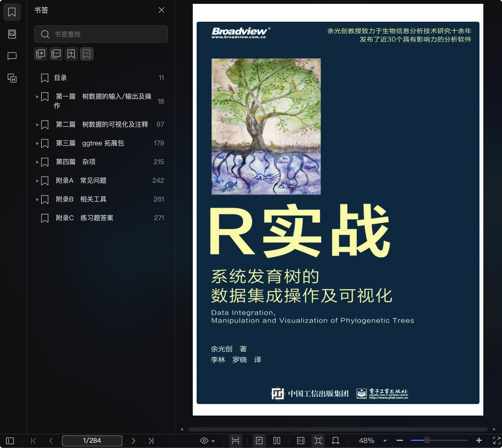Screen dimensions: 502x448
Task: Expand the 附录B 相关工具 arrow
Action: pyautogui.click(x=37, y=200)
